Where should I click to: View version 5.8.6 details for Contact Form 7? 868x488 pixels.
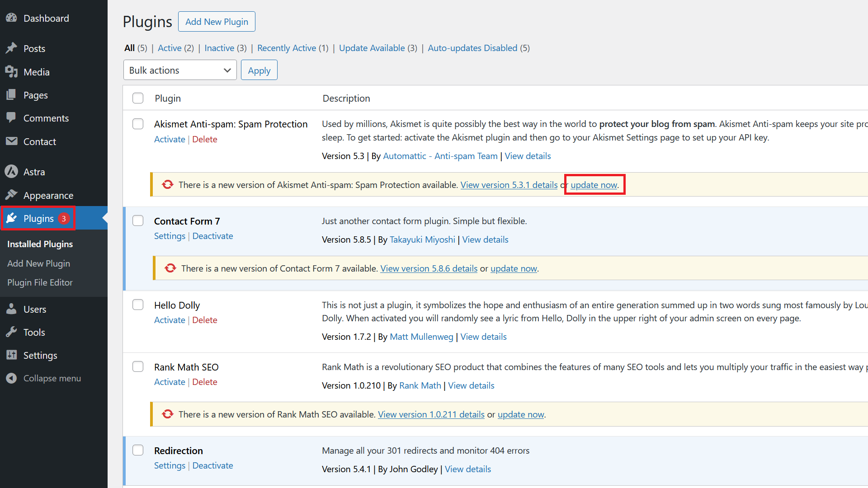(429, 268)
